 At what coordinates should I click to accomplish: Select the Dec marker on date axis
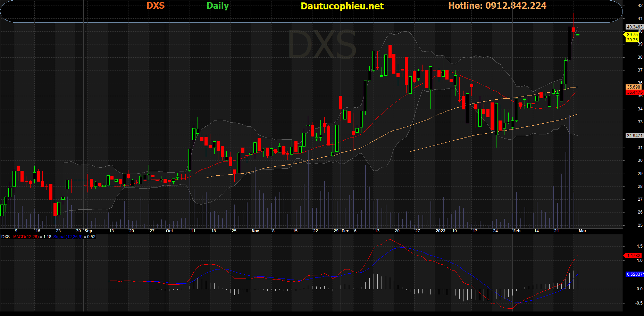pos(345,231)
